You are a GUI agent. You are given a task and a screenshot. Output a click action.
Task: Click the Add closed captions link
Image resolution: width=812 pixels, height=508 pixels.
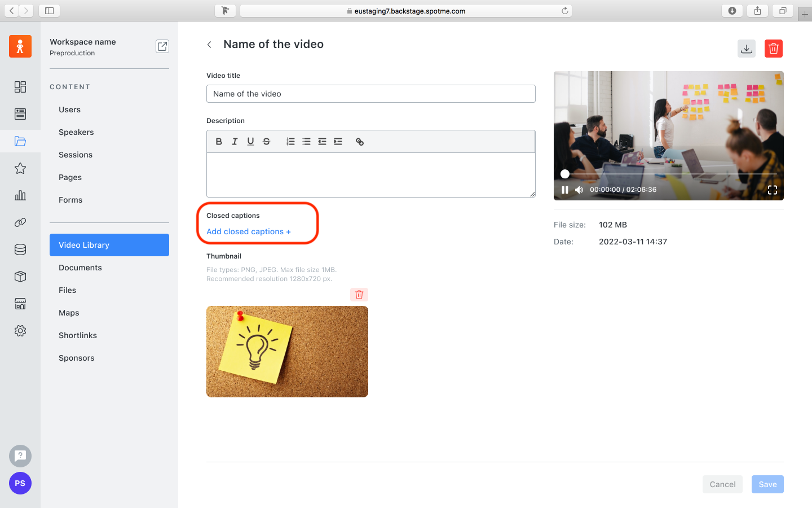[x=248, y=231]
